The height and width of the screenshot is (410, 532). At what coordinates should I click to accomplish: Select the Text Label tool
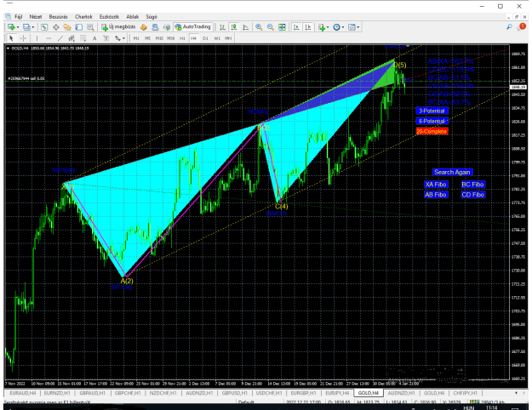tap(106, 38)
